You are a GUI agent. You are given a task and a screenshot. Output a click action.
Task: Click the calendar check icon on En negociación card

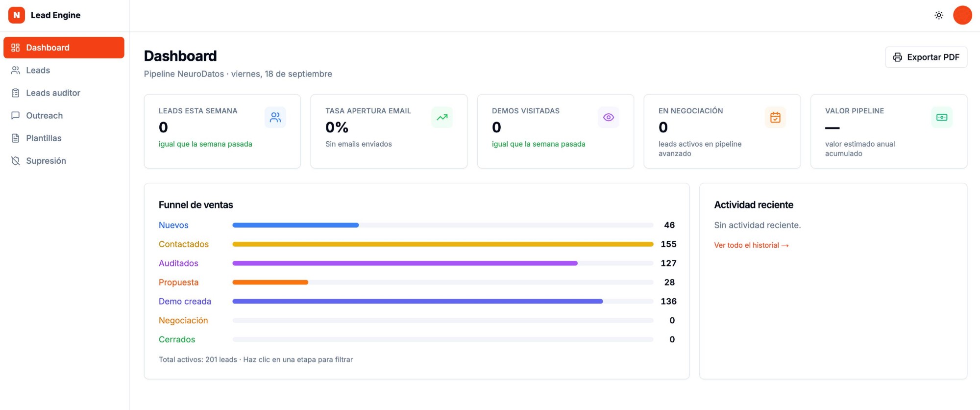click(x=775, y=117)
